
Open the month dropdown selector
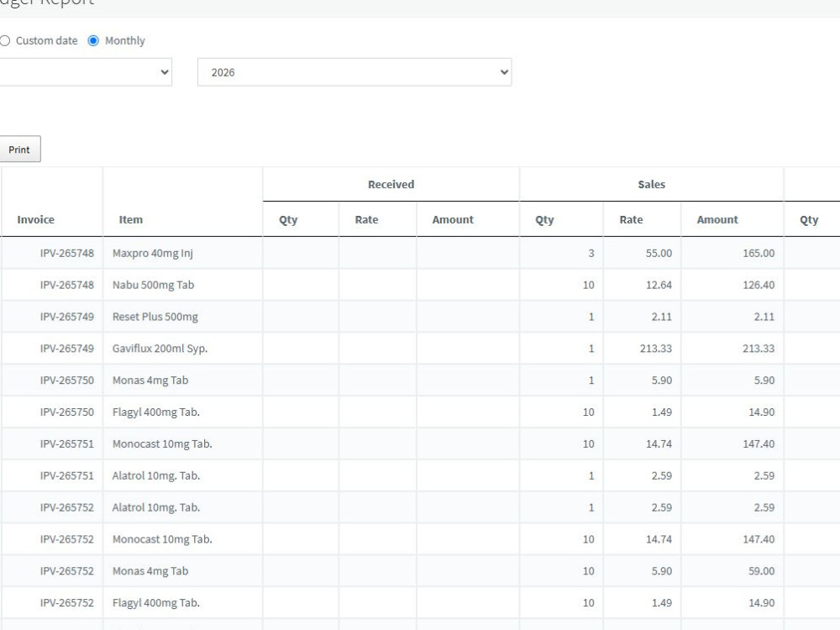tap(85, 72)
